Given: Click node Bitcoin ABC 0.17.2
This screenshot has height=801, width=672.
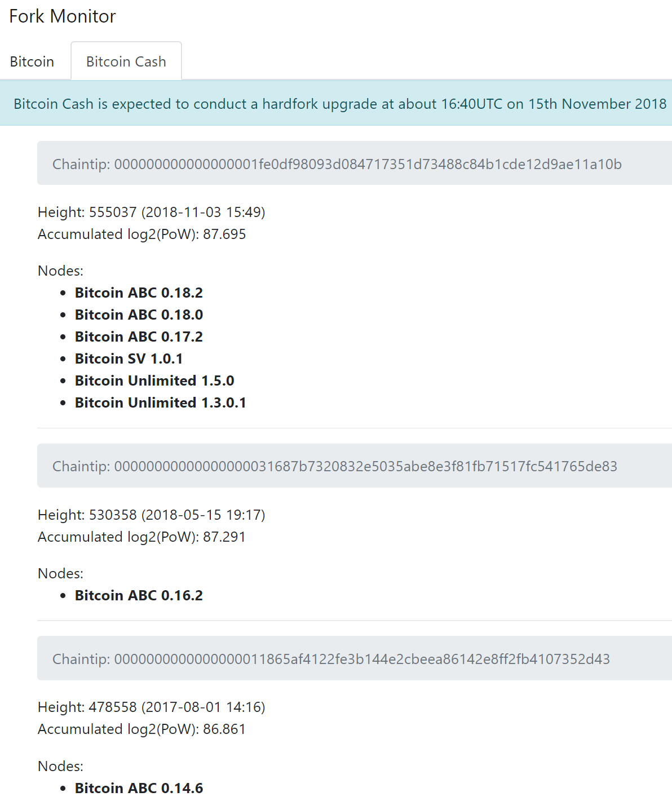Looking at the screenshot, I should [x=139, y=337].
